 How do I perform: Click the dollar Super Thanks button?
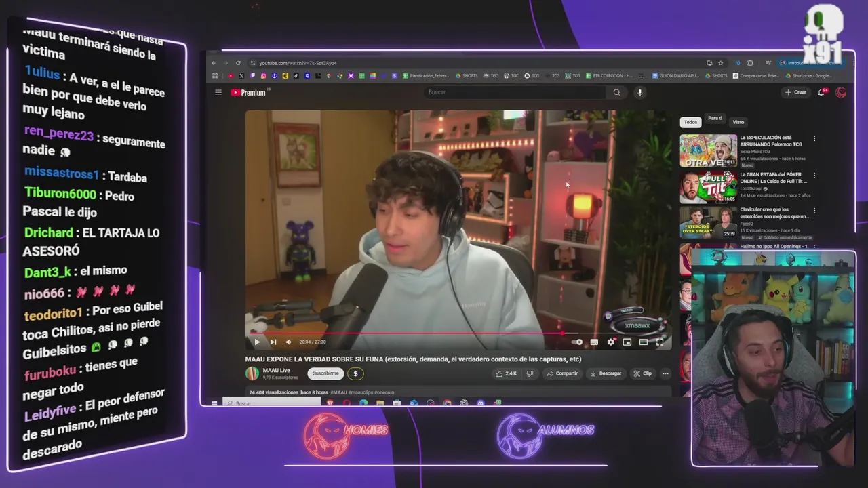coord(355,373)
